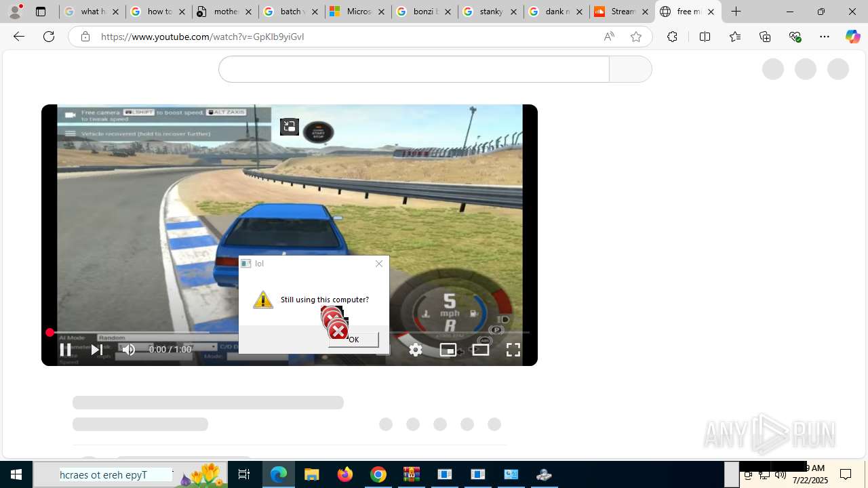This screenshot has height=488, width=868.
Task: Click the picture-in-picture overlay icon on video
Action: tap(290, 126)
